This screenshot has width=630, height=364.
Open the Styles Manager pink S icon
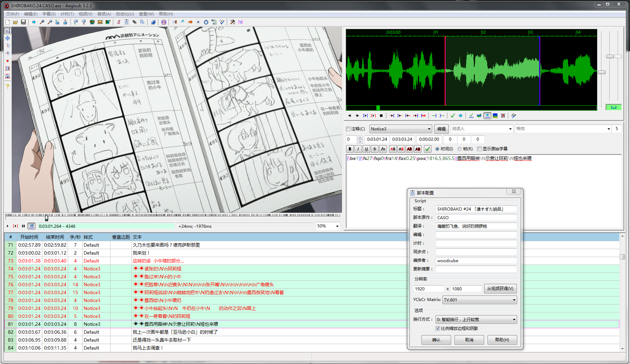(119, 22)
